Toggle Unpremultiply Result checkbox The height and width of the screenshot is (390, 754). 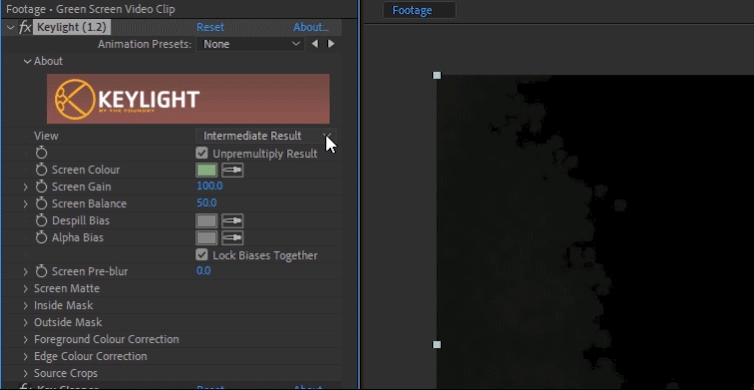coord(201,153)
